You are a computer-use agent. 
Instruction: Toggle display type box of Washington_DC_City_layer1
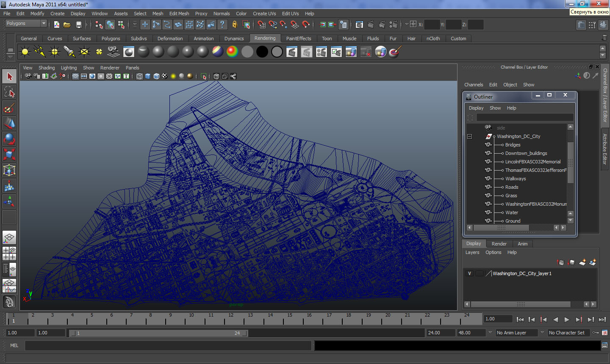click(x=479, y=273)
